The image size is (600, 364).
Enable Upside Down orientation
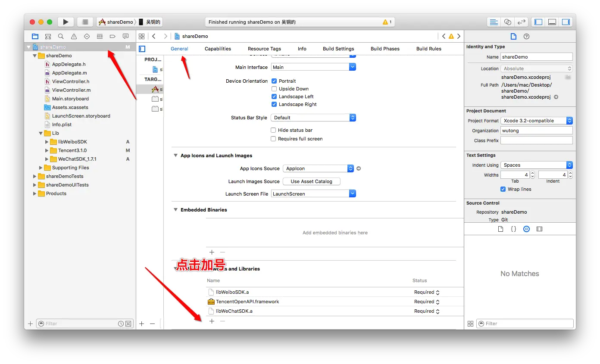[274, 89]
